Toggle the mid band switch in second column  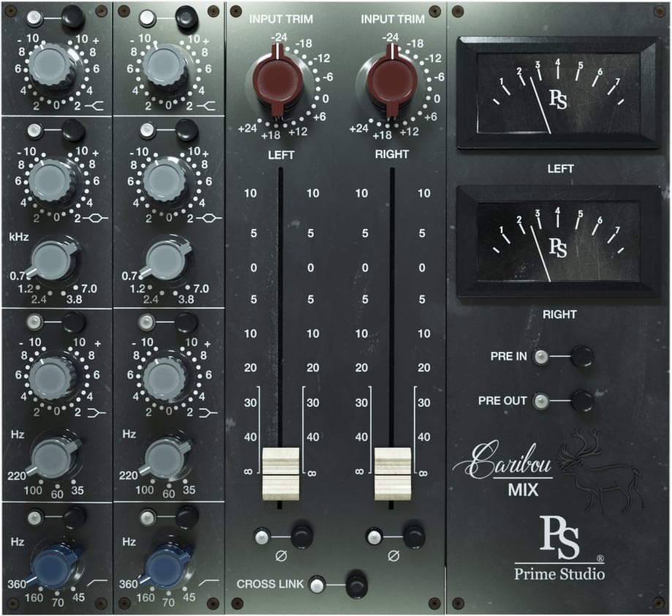(x=187, y=131)
